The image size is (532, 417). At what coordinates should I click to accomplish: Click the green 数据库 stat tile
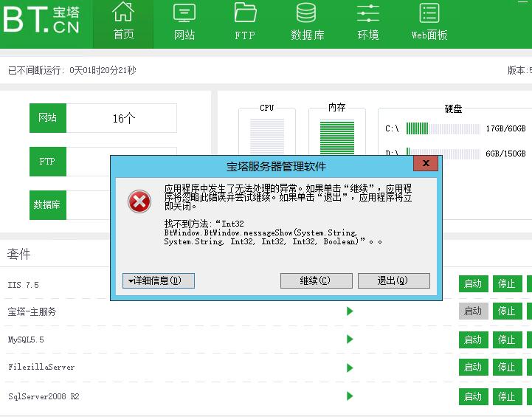click(x=48, y=205)
